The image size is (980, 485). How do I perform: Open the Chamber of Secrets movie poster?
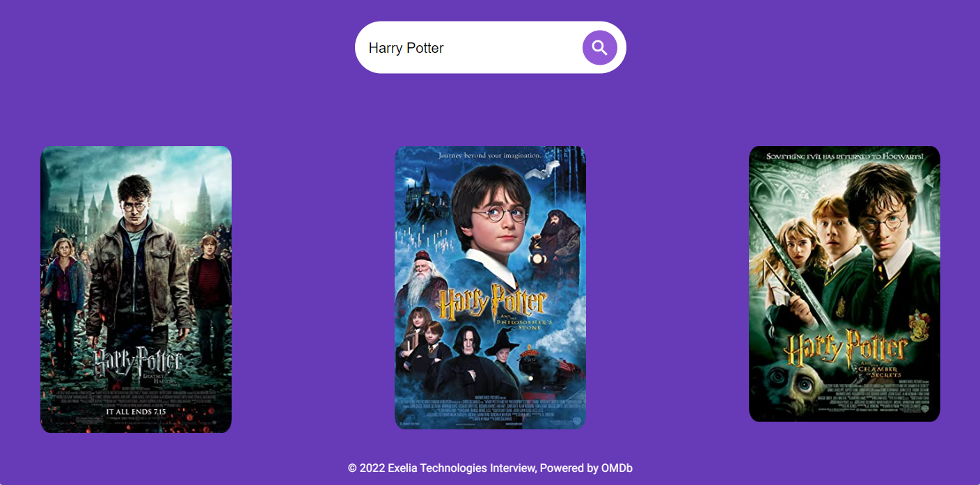[x=844, y=284]
